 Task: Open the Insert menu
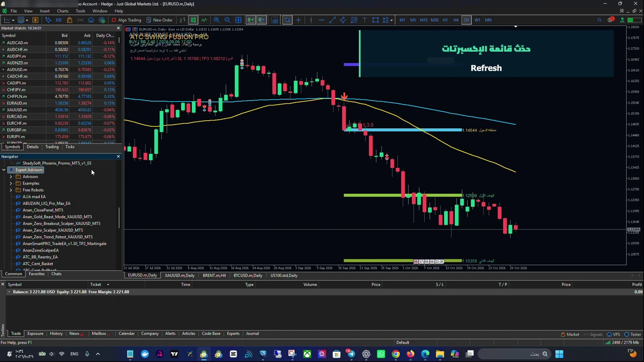[45, 11]
